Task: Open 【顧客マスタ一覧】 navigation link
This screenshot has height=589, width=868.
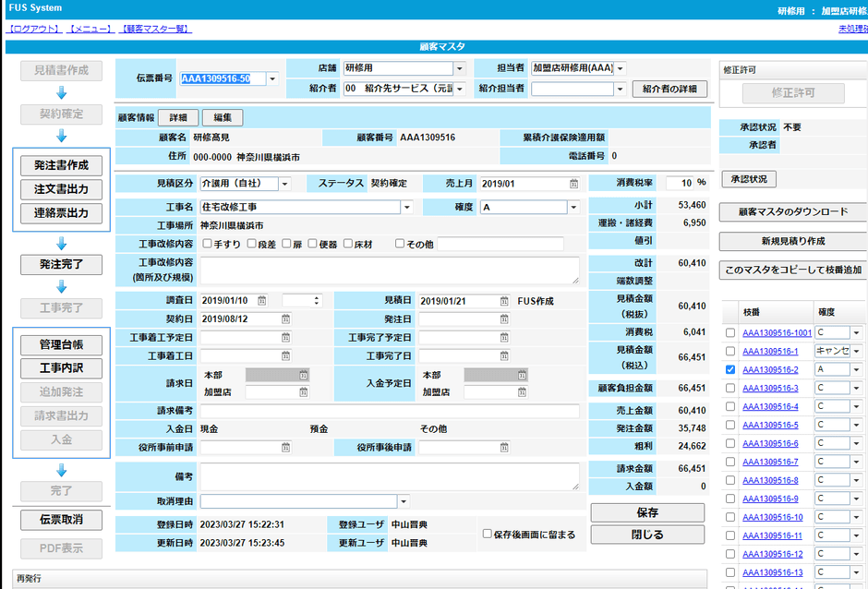Action: pos(155,30)
